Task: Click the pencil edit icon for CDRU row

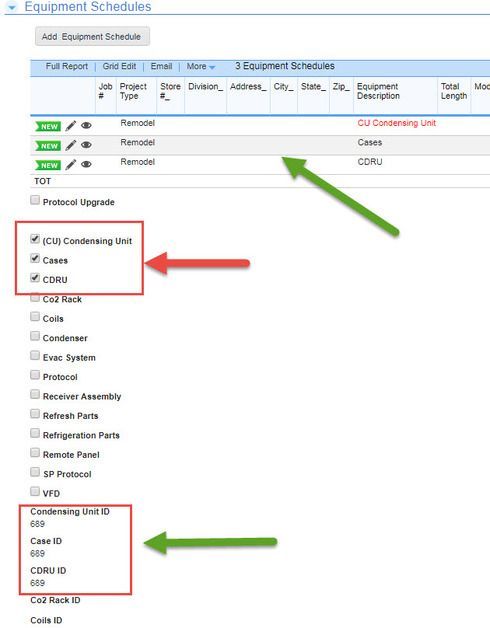Action: [71, 165]
